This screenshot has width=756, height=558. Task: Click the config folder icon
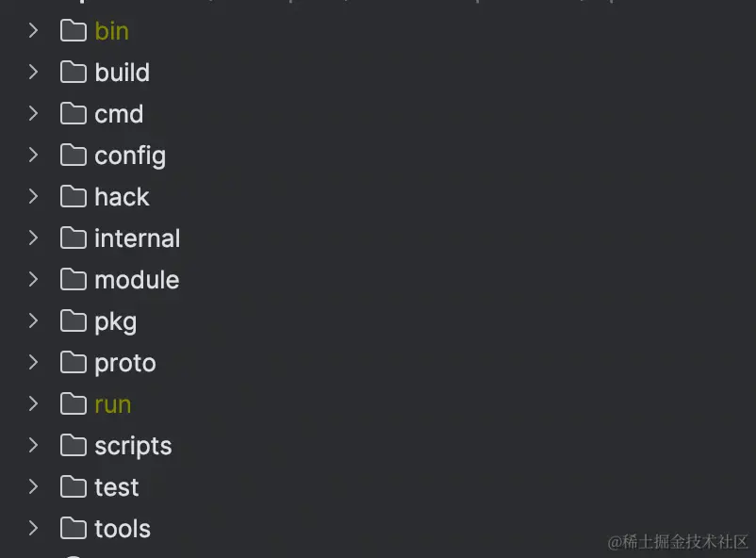(74, 156)
